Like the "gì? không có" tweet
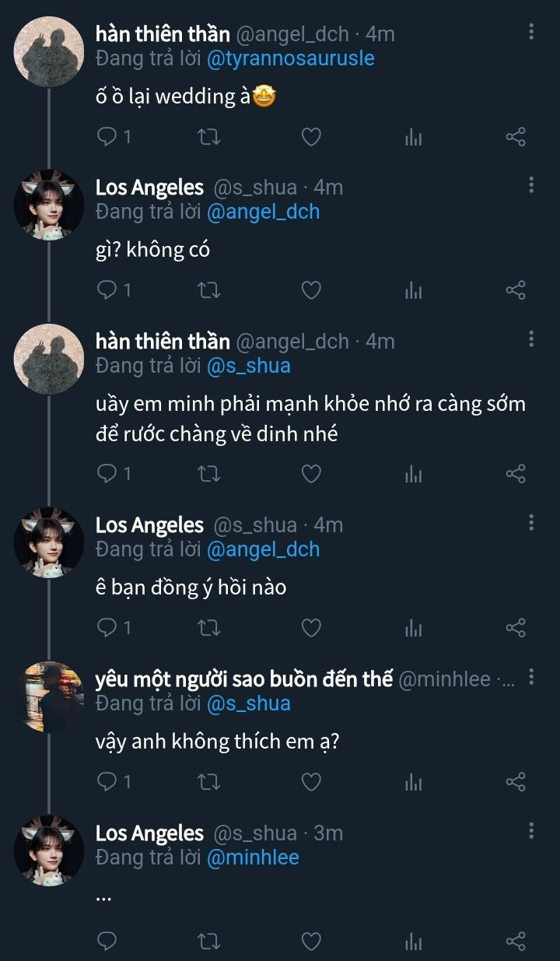The width and height of the screenshot is (560, 961). pos(311,291)
